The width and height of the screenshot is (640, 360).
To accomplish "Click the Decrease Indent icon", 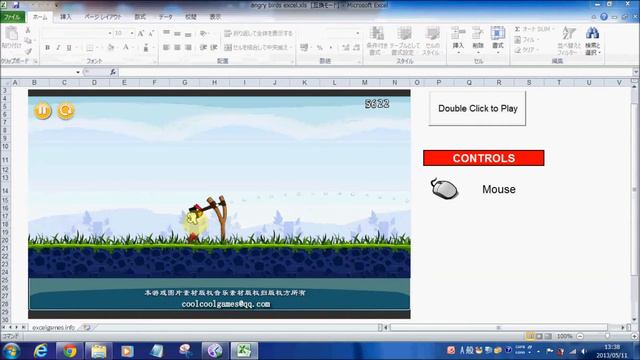I will [x=203, y=48].
